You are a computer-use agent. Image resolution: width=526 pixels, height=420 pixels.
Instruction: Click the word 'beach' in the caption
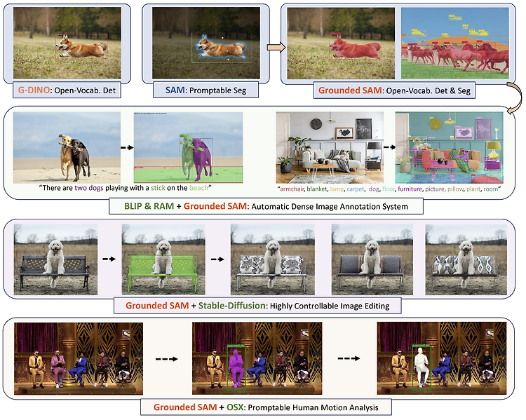[x=199, y=188]
